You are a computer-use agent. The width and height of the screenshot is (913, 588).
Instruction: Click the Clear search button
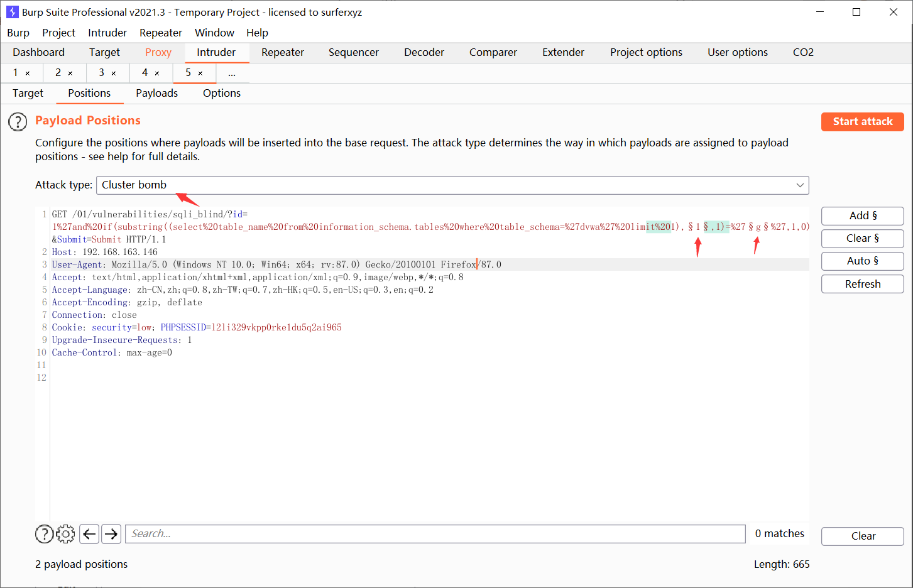coord(863,536)
